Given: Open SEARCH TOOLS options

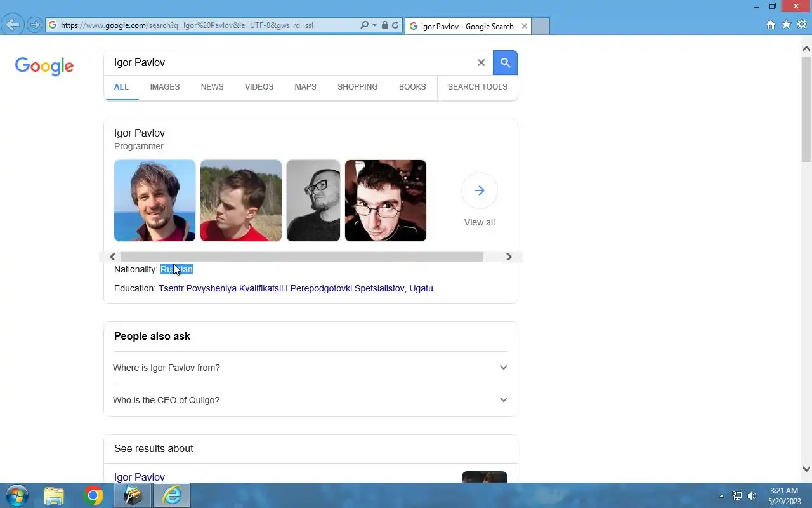Looking at the screenshot, I should (x=477, y=87).
